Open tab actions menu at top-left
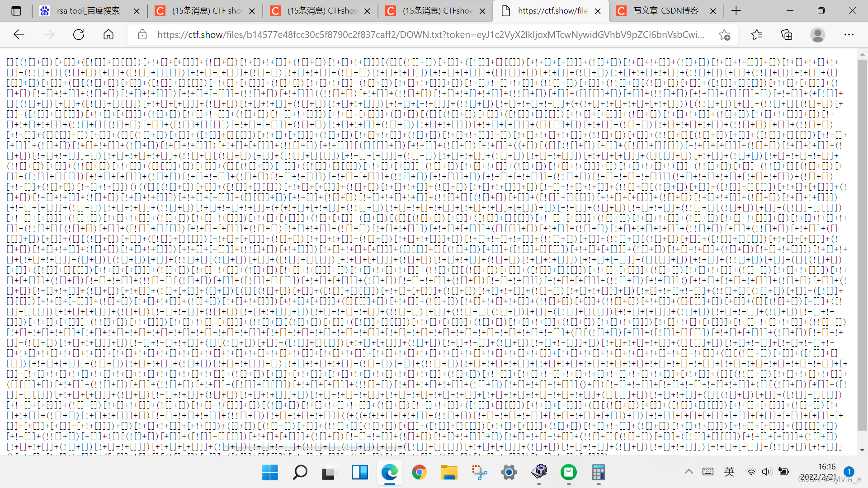 pos(16,11)
